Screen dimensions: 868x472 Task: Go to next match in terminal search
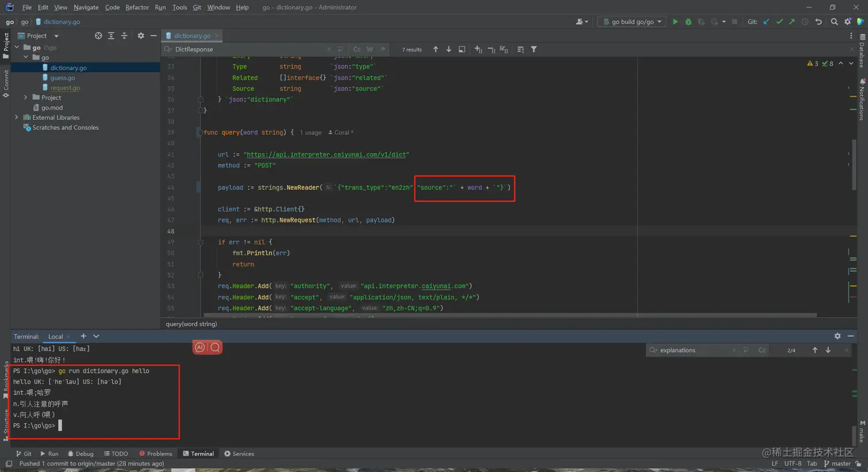[x=828, y=350]
